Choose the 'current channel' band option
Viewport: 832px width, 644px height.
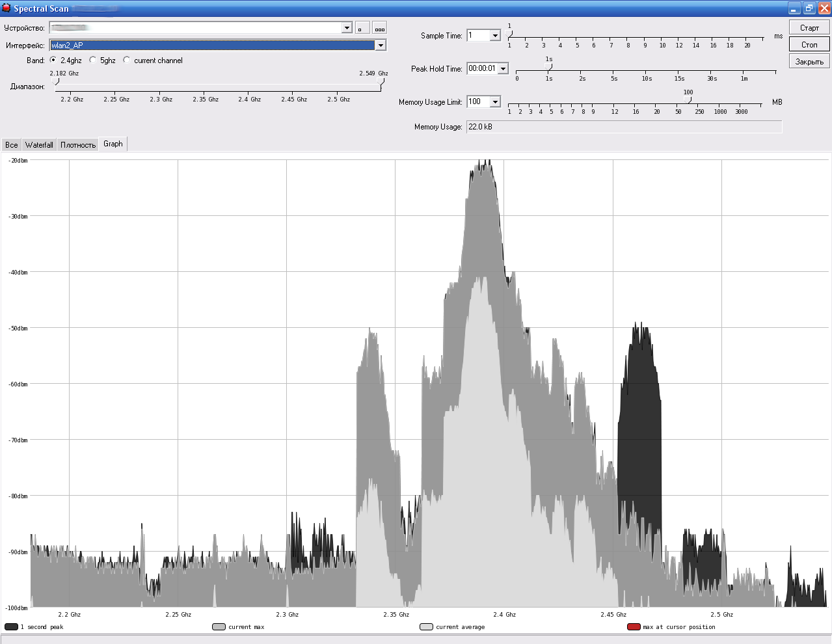point(127,60)
